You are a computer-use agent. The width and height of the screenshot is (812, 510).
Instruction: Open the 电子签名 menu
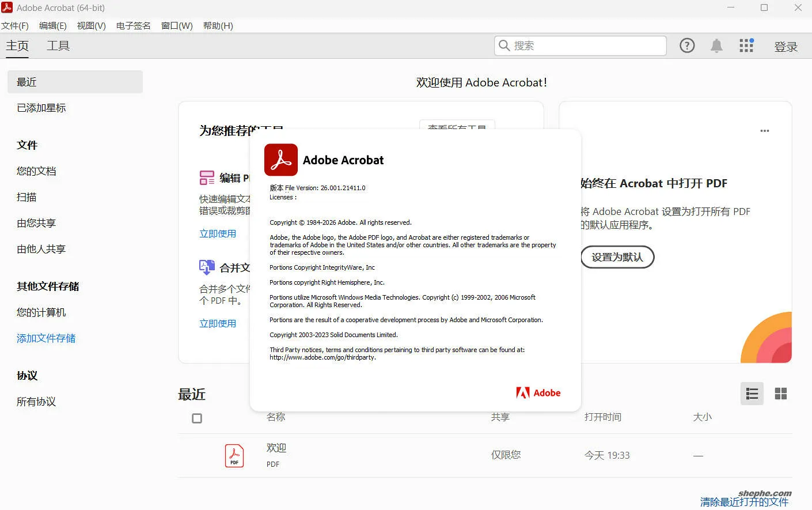point(134,25)
